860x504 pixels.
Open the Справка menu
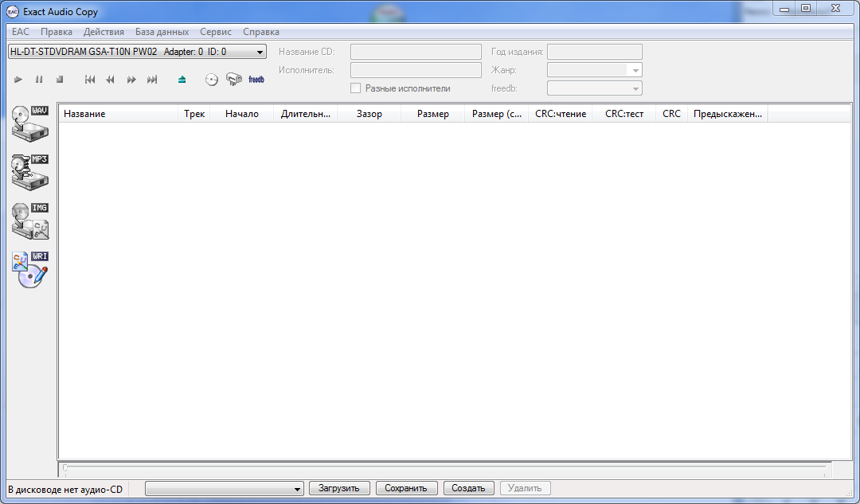point(261,32)
